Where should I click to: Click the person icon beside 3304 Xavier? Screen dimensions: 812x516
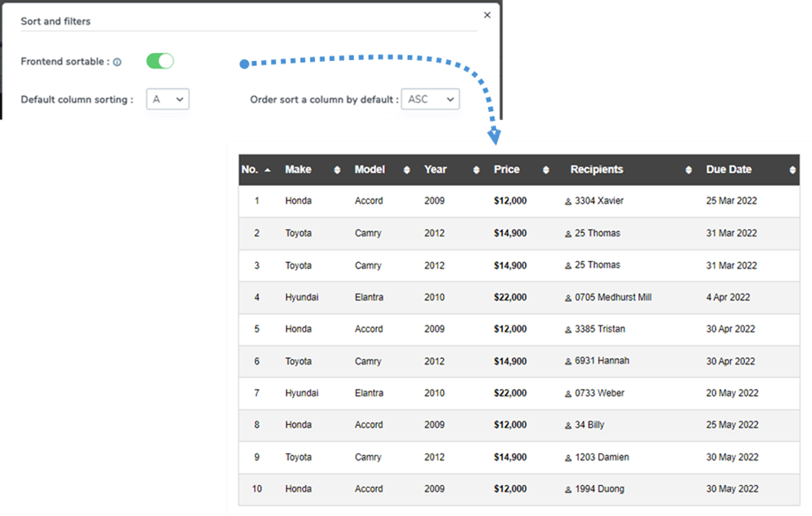point(568,202)
